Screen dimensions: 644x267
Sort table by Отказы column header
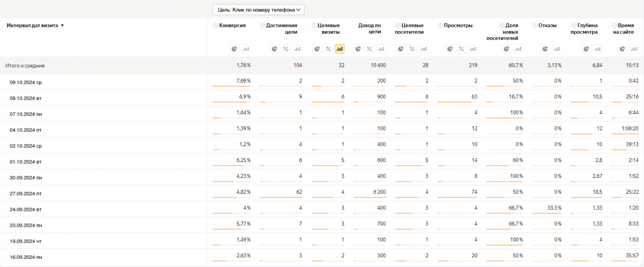[547, 25]
